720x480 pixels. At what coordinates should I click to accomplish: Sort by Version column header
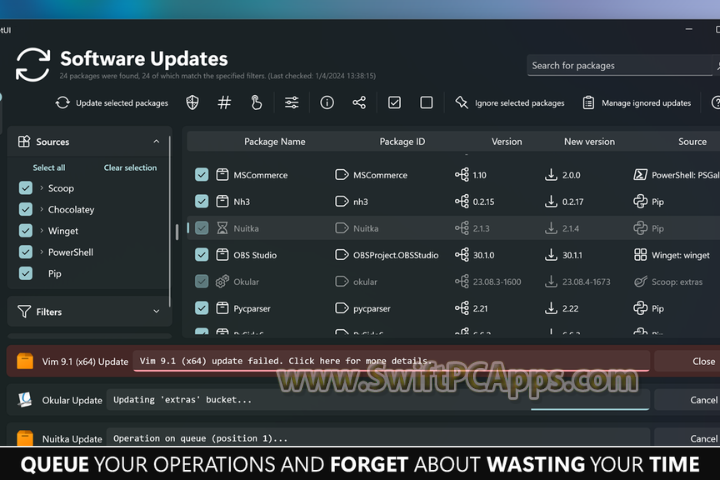(506, 141)
